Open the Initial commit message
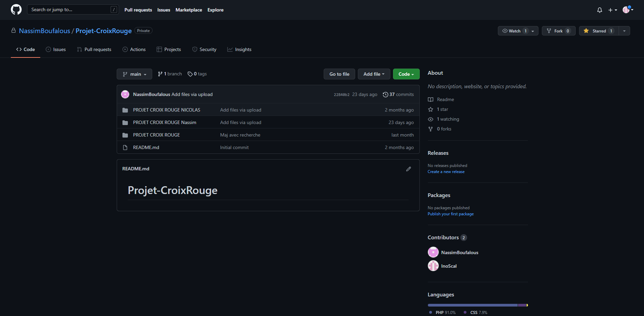This screenshot has height=316, width=644. [x=234, y=147]
